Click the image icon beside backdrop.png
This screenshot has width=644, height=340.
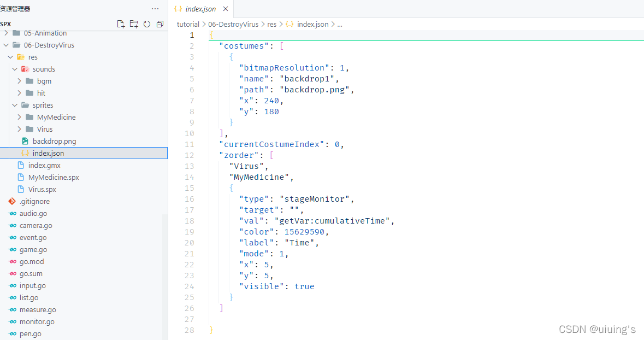click(x=25, y=141)
